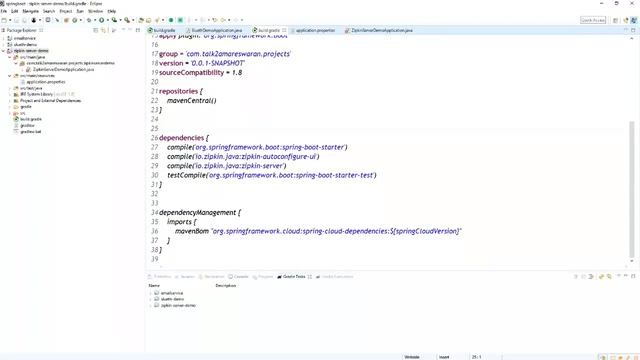Click the New file toolbar icon
This screenshot has height=360, width=640.
[x=4, y=20]
